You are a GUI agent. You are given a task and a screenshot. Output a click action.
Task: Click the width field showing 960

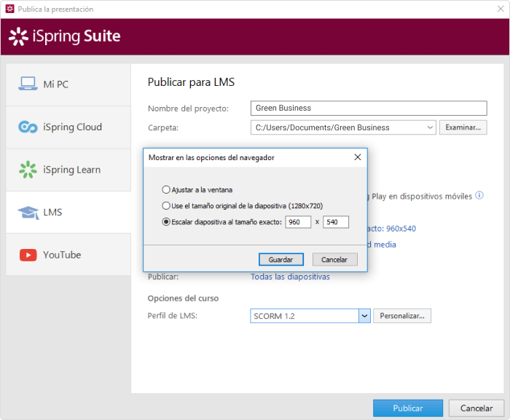tap(298, 222)
